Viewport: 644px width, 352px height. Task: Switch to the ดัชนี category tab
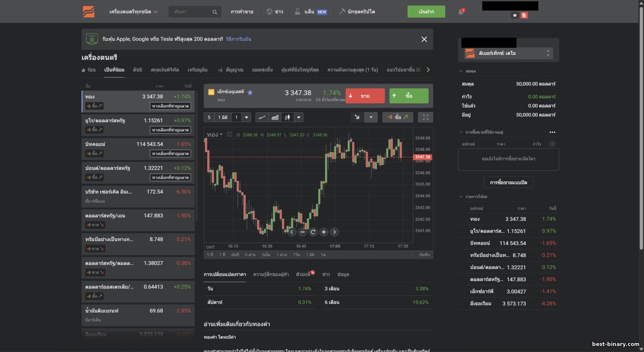(137, 70)
